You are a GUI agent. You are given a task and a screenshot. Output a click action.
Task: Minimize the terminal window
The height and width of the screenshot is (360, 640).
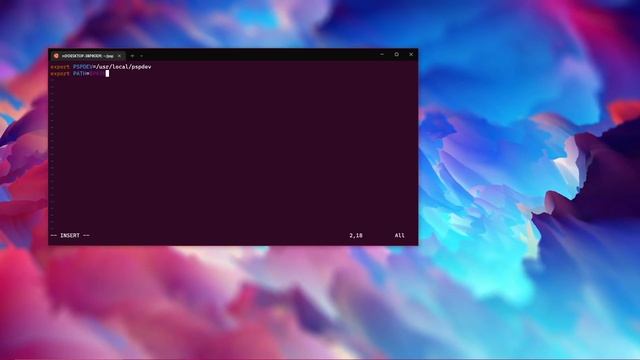[382, 54]
